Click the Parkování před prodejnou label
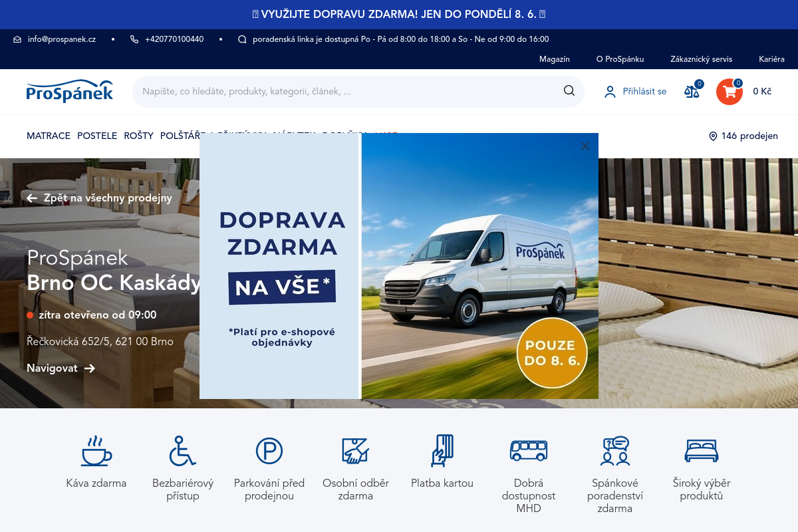This screenshot has height=532, width=798. (269, 489)
